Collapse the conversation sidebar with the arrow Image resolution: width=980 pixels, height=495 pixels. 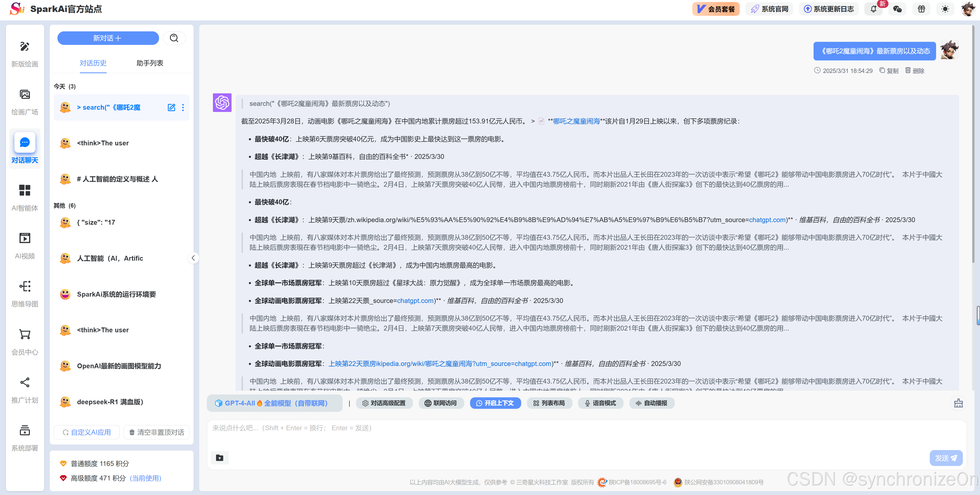coord(193,258)
